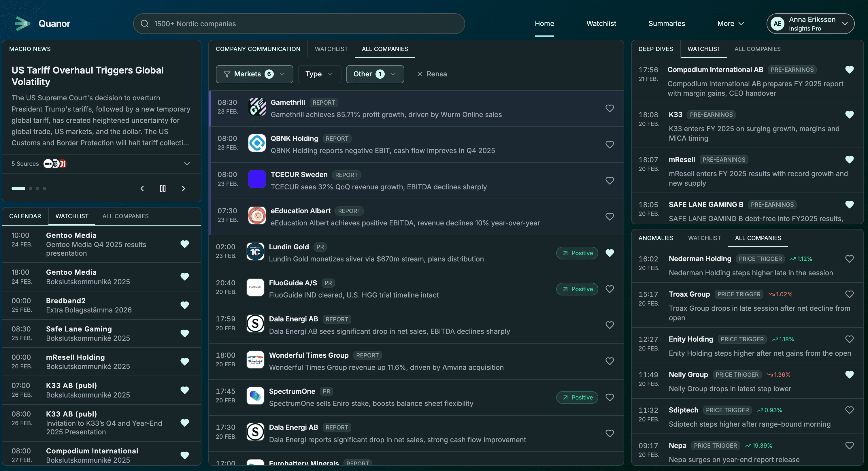The image size is (868, 471).
Task: Expand the 5 Sources section
Action: 187,163
